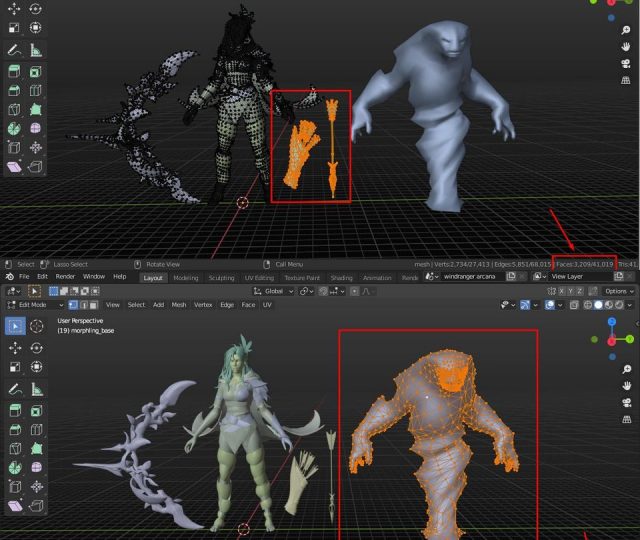The width and height of the screenshot is (640, 540).
Task: Choose the Move tool in lower toolbar
Action: 15,348
